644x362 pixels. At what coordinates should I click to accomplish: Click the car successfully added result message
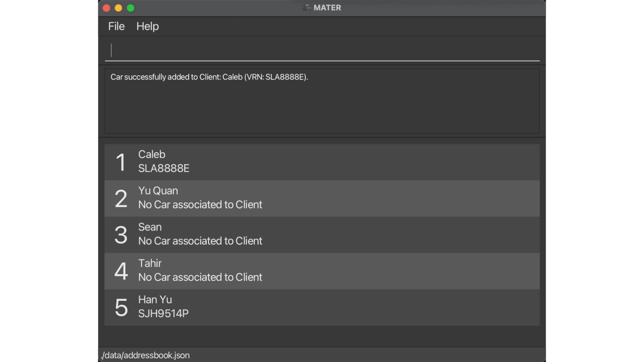click(209, 77)
